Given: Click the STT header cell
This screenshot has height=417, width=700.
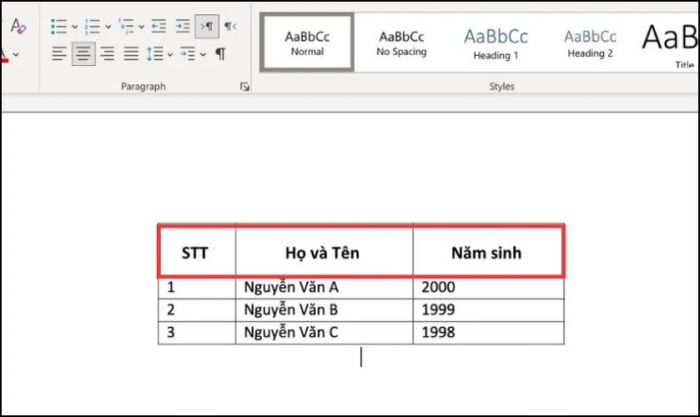Looking at the screenshot, I should (196, 252).
